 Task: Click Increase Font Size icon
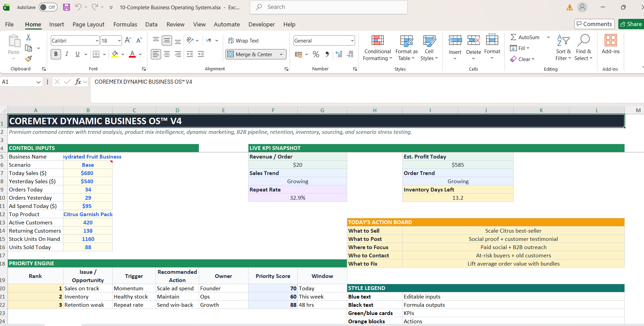pos(128,40)
